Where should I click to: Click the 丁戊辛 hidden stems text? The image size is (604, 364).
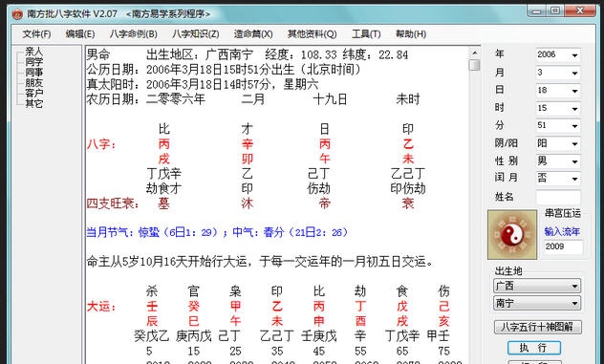163,174
